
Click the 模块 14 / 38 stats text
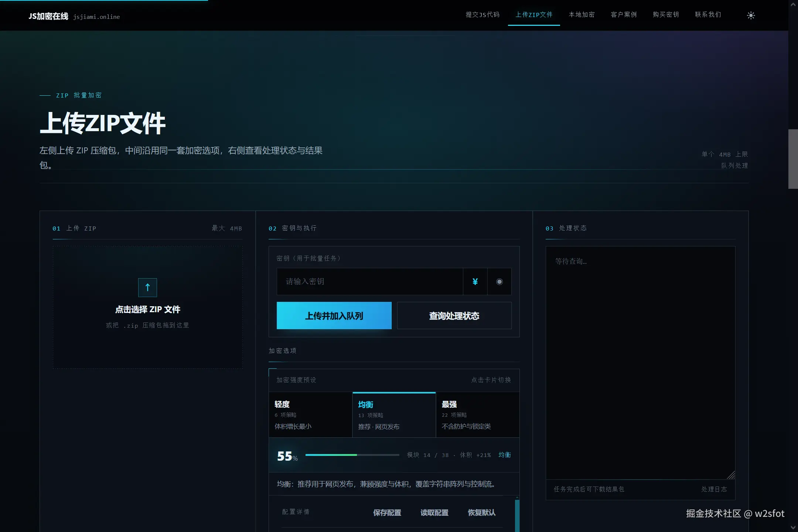pyautogui.click(x=428, y=455)
